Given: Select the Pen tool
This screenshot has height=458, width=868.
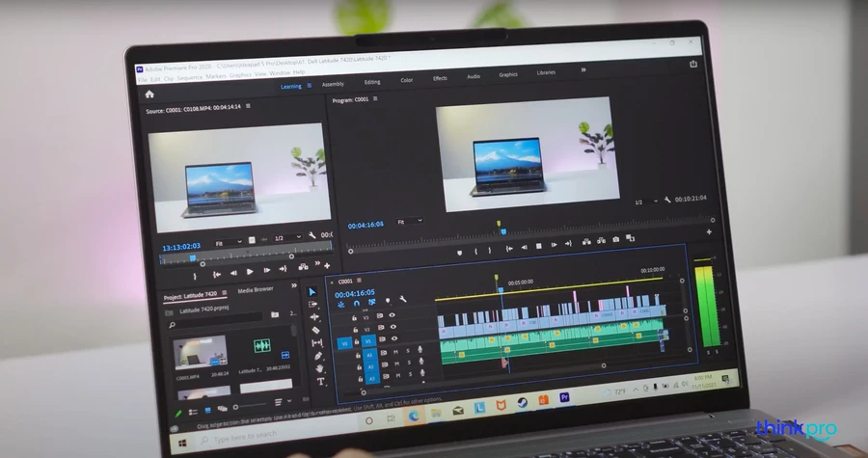Looking at the screenshot, I should click(x=318, y=356).
